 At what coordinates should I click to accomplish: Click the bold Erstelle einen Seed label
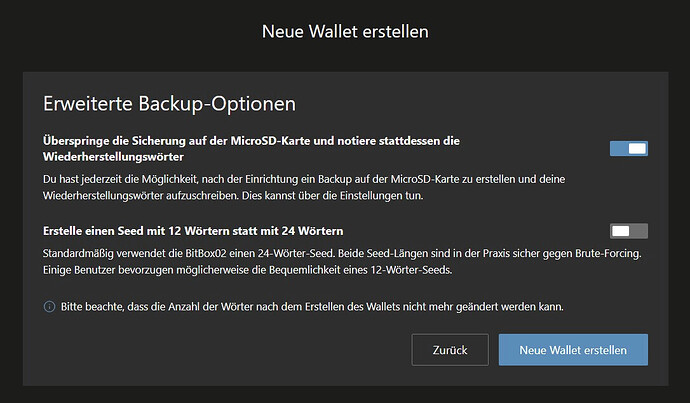193,231
